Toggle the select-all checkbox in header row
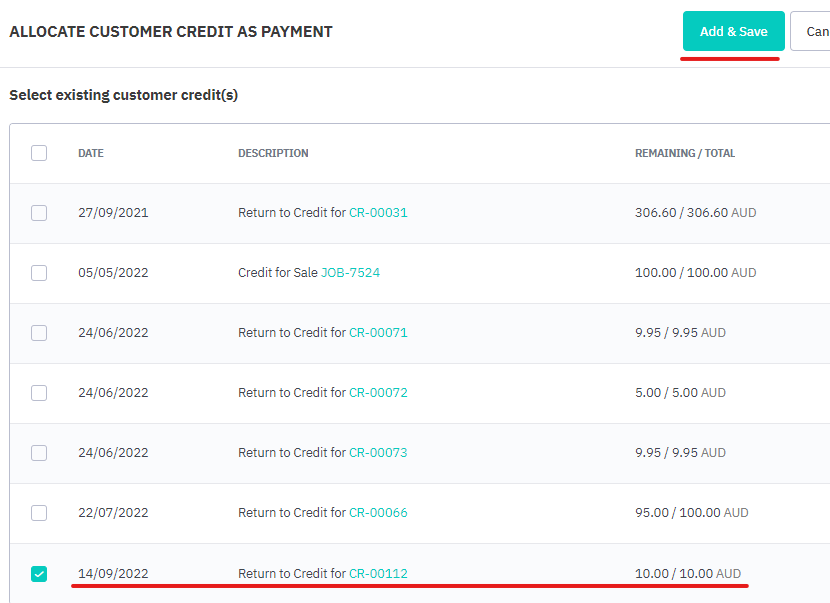This screenshot has height=603, width=830. coord(39,153)
